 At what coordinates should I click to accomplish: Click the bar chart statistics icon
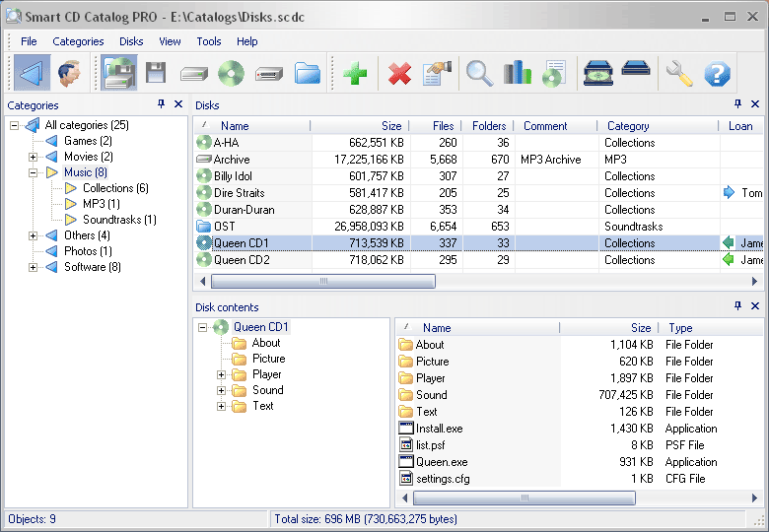(x=517, y=73)
